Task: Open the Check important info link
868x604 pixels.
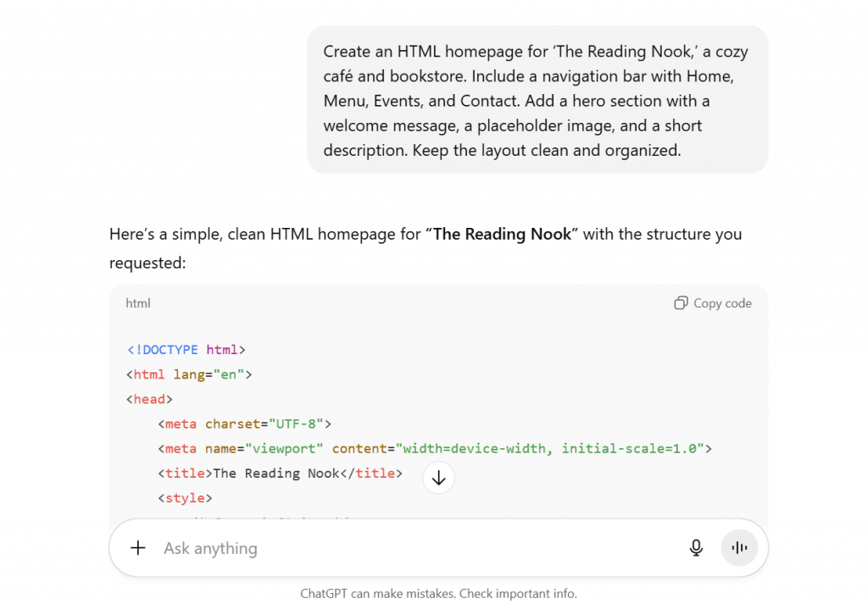Action: click(x=520, y=593)
